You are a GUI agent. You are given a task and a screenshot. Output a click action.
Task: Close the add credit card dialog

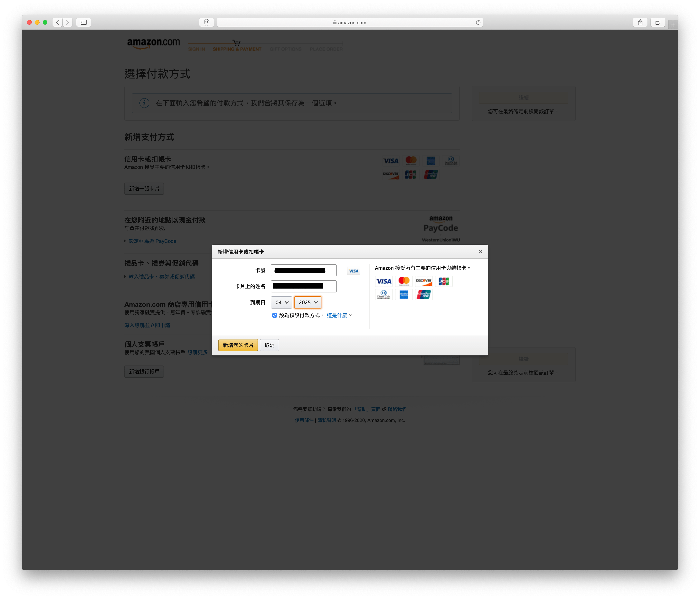[480, 252]
